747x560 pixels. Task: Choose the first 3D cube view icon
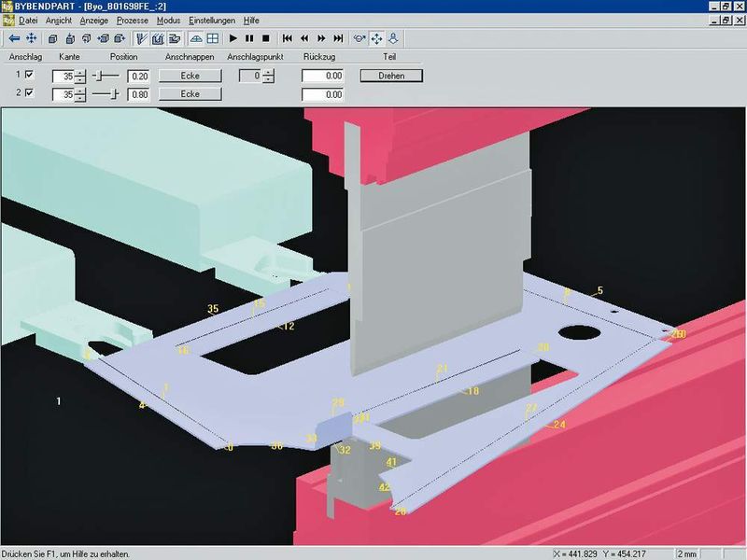point(53,38)
